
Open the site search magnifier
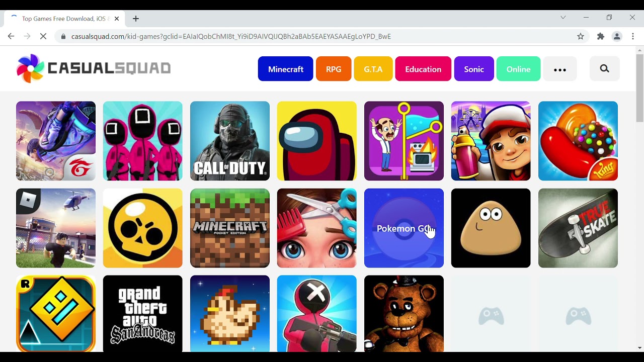coord(605,69)
